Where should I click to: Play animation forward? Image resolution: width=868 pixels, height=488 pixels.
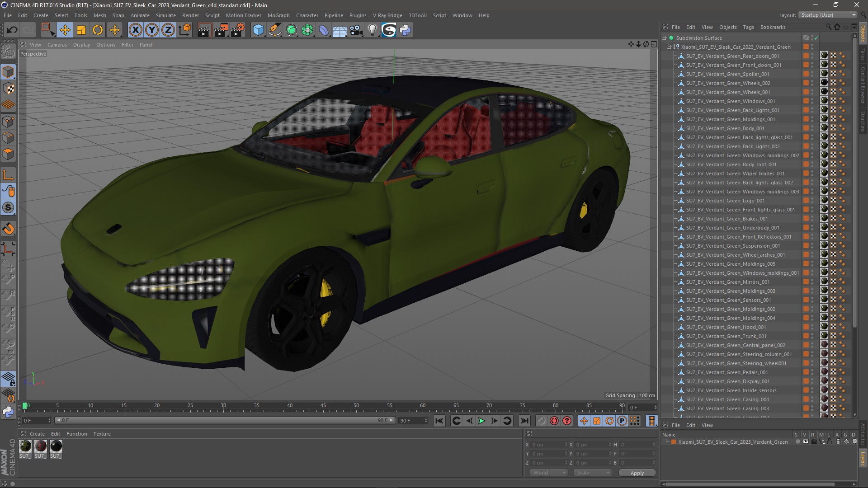click(481, 421)
